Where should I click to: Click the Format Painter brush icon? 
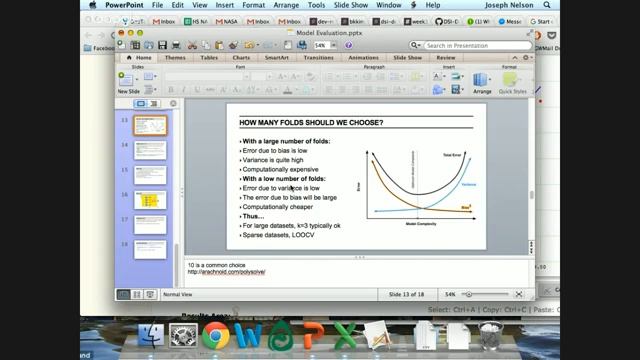(233, 45)
